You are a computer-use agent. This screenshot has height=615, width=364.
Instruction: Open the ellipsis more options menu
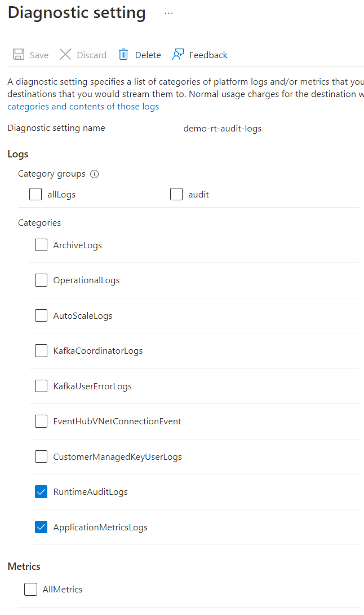(168, 14)
